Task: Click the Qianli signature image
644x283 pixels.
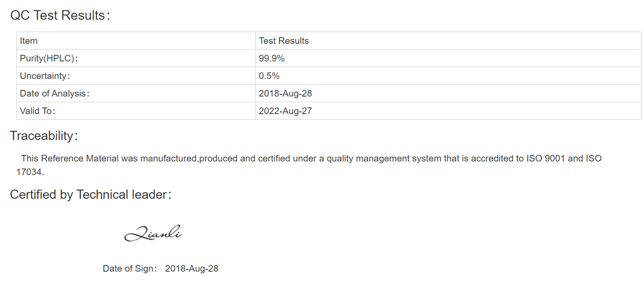Action: (154, 233)
